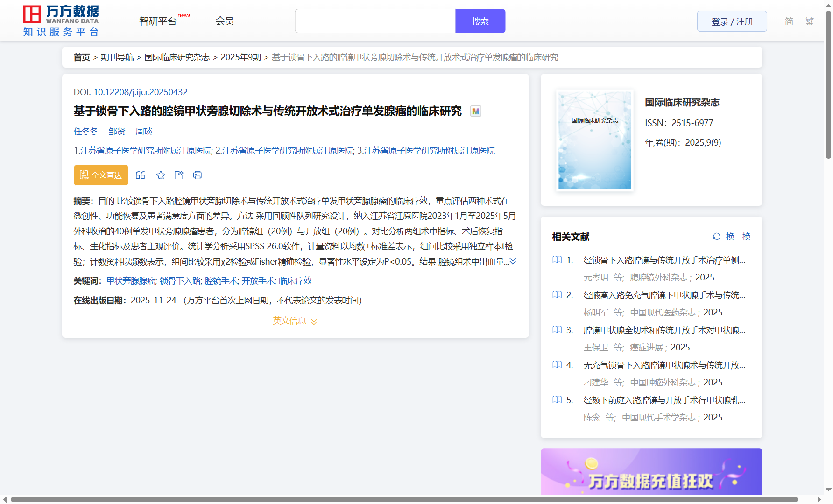Click the M badge beside the title

(x=475, y=112)
